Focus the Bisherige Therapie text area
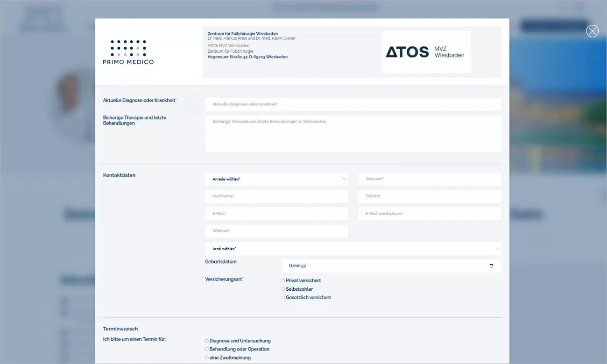 [353, 133]
